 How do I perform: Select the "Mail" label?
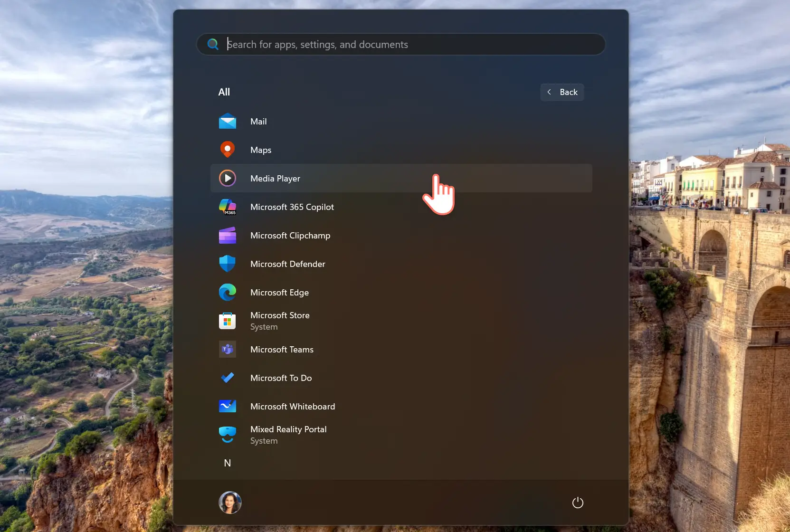(258, 122)
